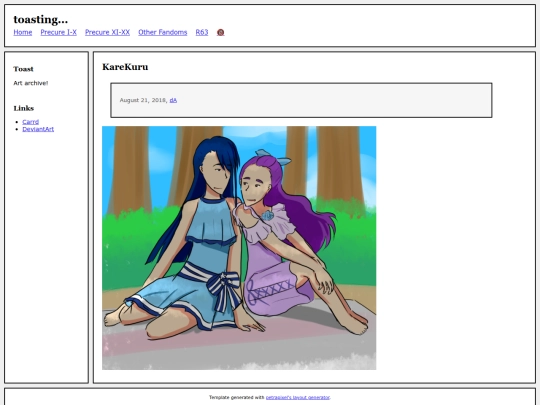The image size is (540, 405).
Task: Open petrapixel's layout generator footer link
Action: click(x=298, y=397)
